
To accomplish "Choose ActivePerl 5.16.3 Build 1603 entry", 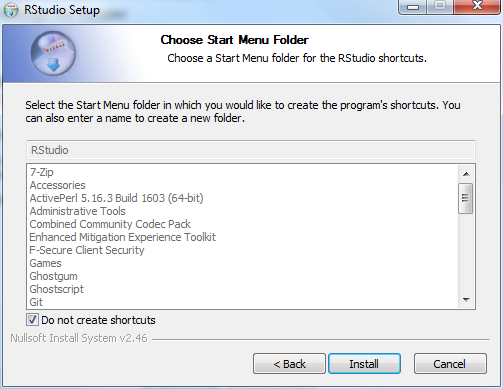I will [x=116, y=198].
